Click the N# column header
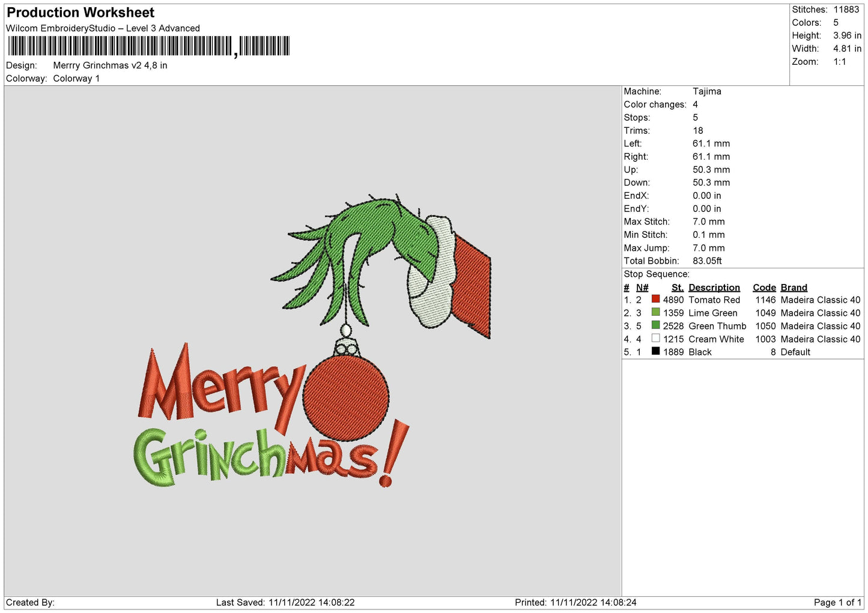Image resolution: width=868 pixels, height=613 pixels. click(642, 288)
